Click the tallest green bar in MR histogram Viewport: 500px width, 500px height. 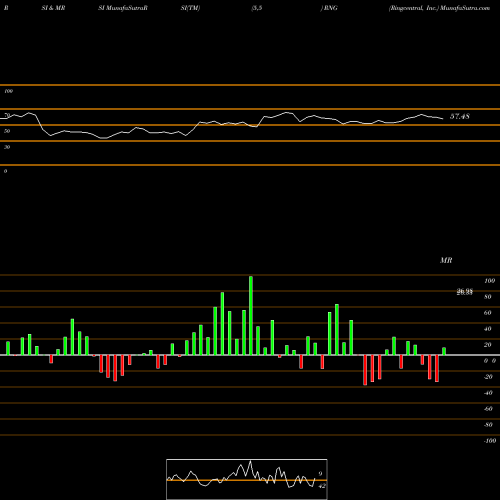click(x=251, y=316)
